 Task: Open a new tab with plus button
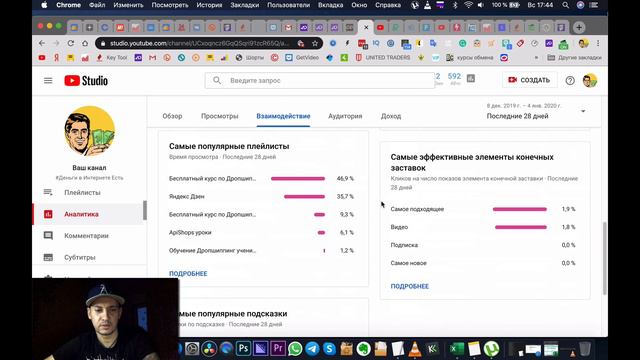coord(579,27)
